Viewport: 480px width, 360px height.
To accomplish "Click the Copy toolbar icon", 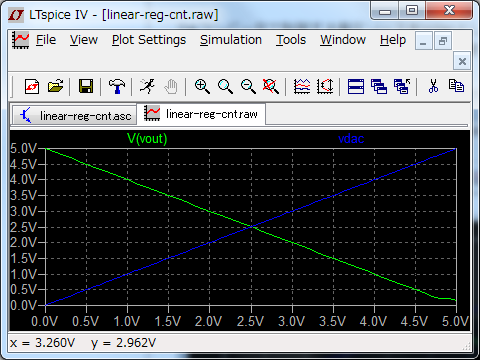I will 456,86.
